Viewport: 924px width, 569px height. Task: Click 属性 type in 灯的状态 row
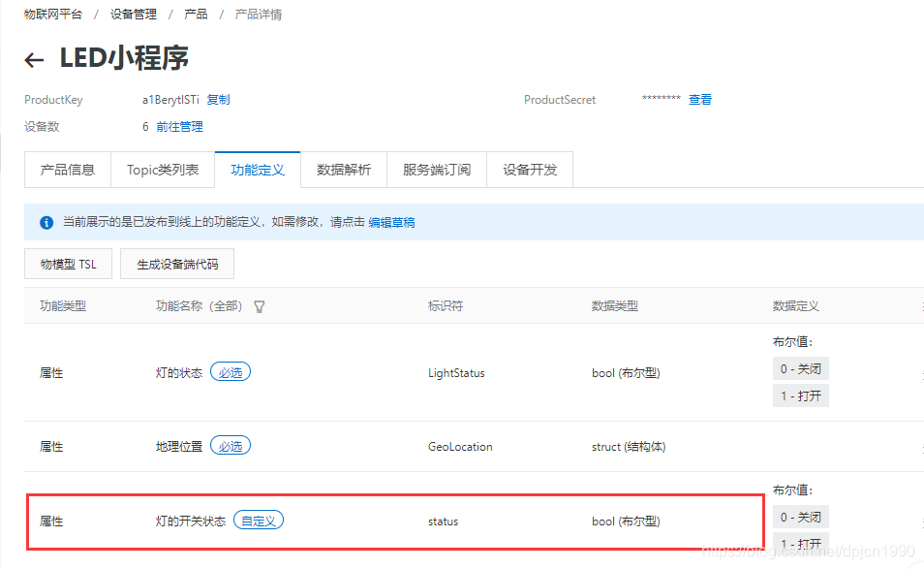51,372
